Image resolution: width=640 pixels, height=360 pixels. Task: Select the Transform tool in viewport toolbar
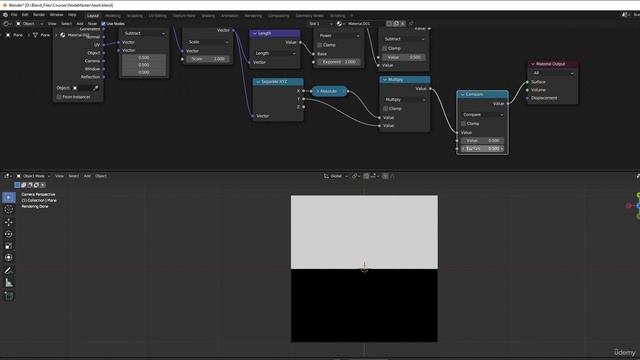click(9, 258)
